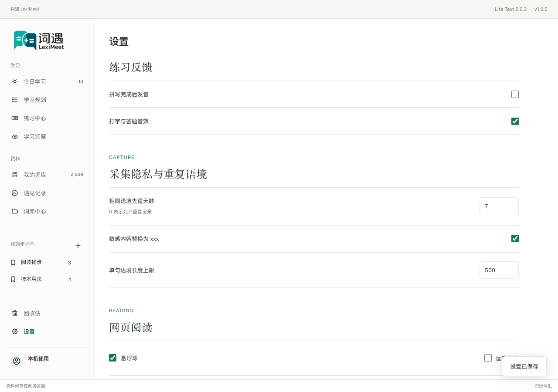Open 词库中心 page
Screen dimensions: 558x392
(x=47, y=211)
